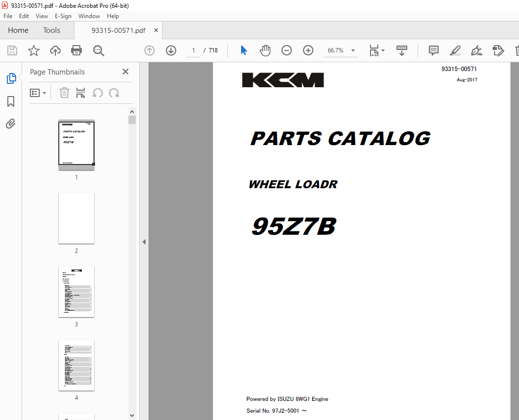Click document number 93315-00571 on page
This screenshot has width=519, height=420.
[x=459, y=69]
